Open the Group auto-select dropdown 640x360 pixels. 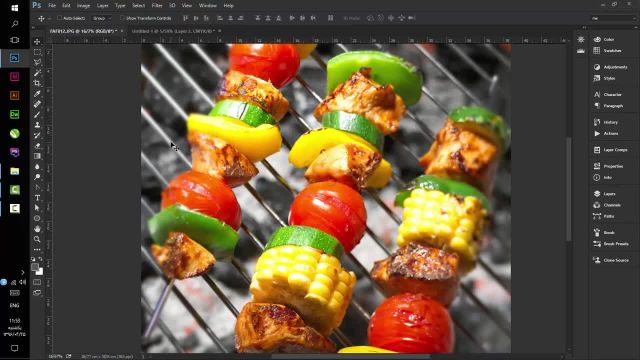(x=102, y=18)
